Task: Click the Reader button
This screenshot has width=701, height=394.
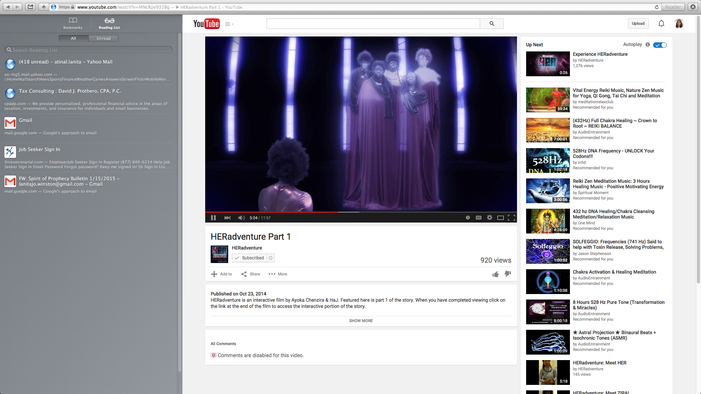Action: click(x=673, y=7)
